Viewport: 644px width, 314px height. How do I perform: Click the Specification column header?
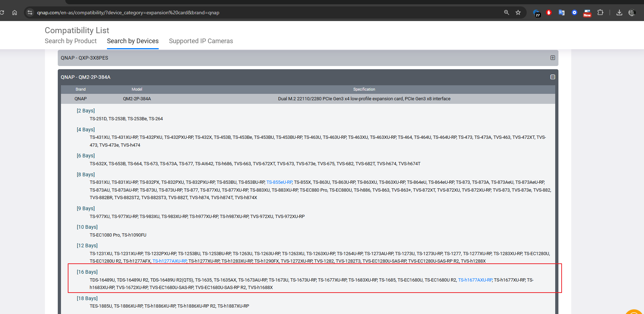click(x=364, y=89)
